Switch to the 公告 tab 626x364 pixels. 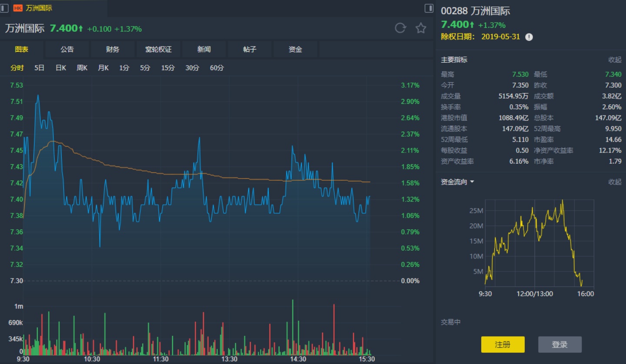(x=67, y=50)
